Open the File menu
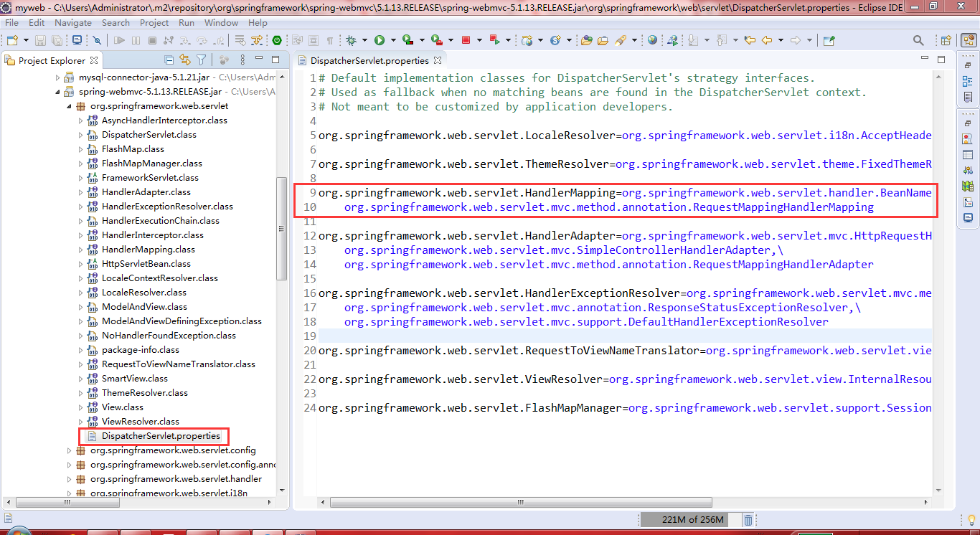Viewport: 980px width, 535px height. [x=11, y=22]
